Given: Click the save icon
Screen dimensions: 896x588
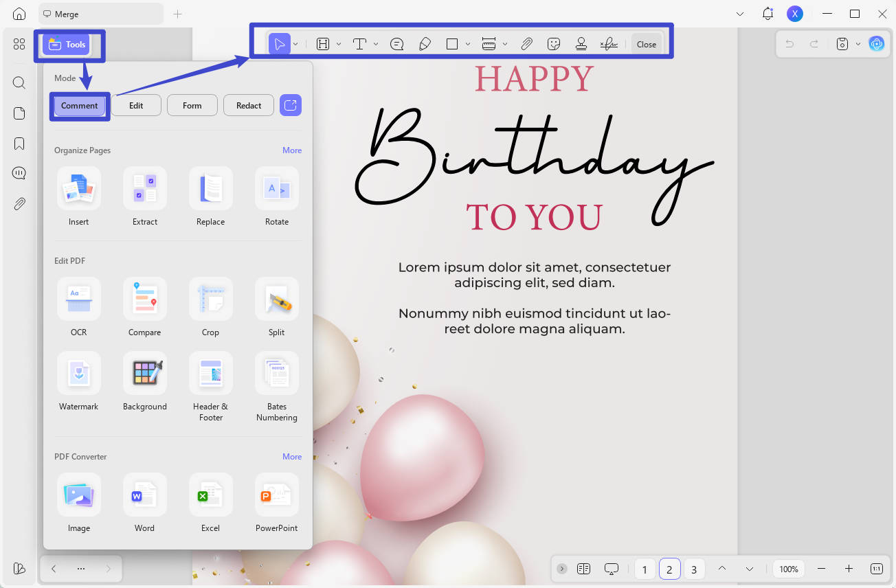Looking at the screenshot, I should pos(842,44).
